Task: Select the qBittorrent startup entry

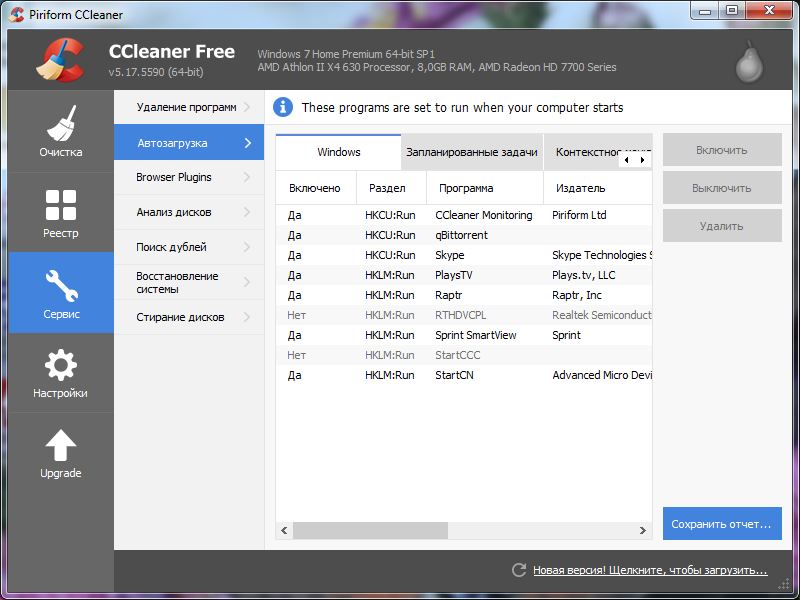Action: click(464, 235)
